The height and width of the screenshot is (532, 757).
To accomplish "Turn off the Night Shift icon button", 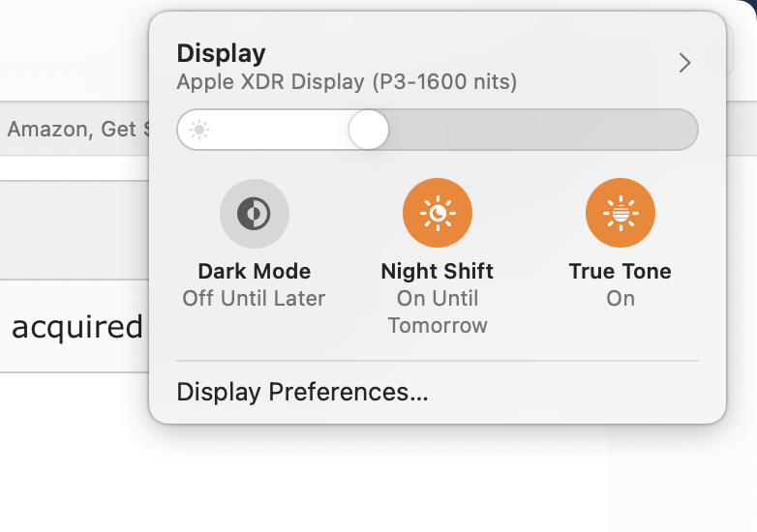I will 438,213.
